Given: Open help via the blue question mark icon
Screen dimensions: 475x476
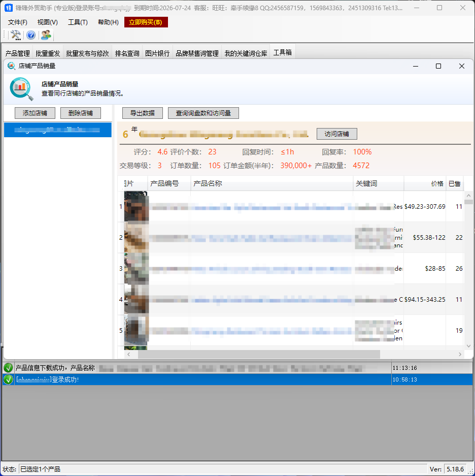Looking at the screenshot, I should coord(31,35).
